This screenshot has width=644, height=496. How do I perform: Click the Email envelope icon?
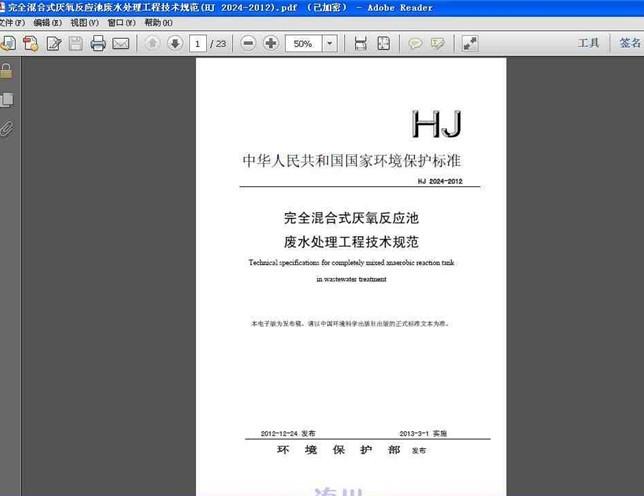(121, 43)
